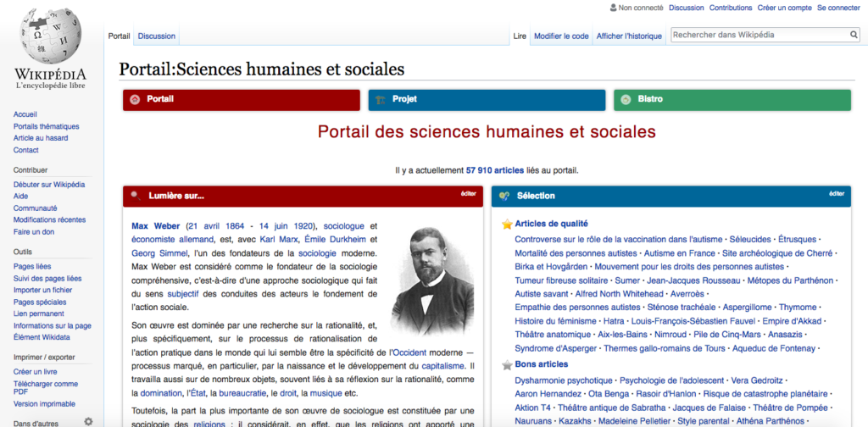Click the Aide sidebar link

tap(20, 197)
